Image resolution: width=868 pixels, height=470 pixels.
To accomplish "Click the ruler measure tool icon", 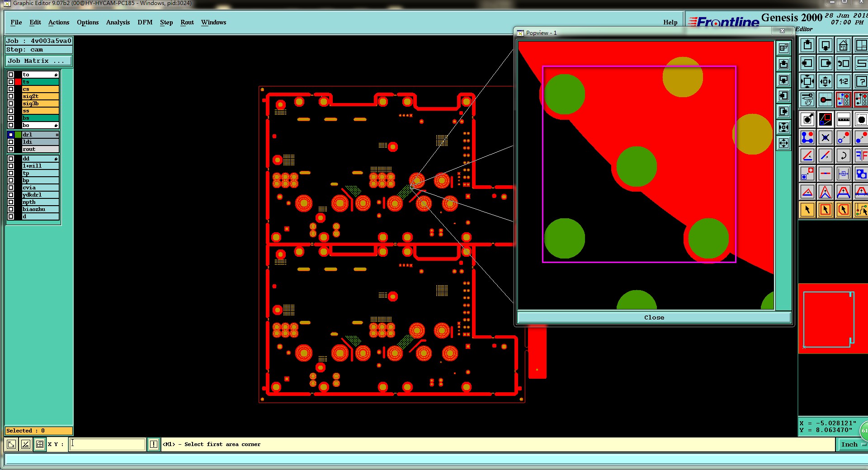I will tap(844, 119).
